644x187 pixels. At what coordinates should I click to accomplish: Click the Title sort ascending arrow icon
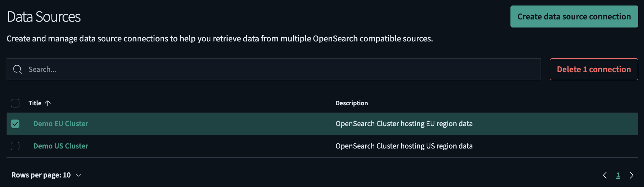pyautogui.click(x=48, y=103)
